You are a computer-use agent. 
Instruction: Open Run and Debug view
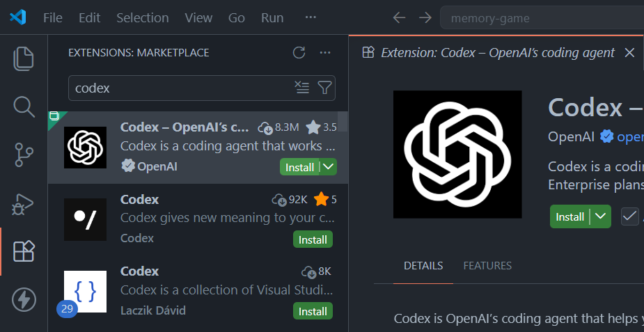point(24,203)
